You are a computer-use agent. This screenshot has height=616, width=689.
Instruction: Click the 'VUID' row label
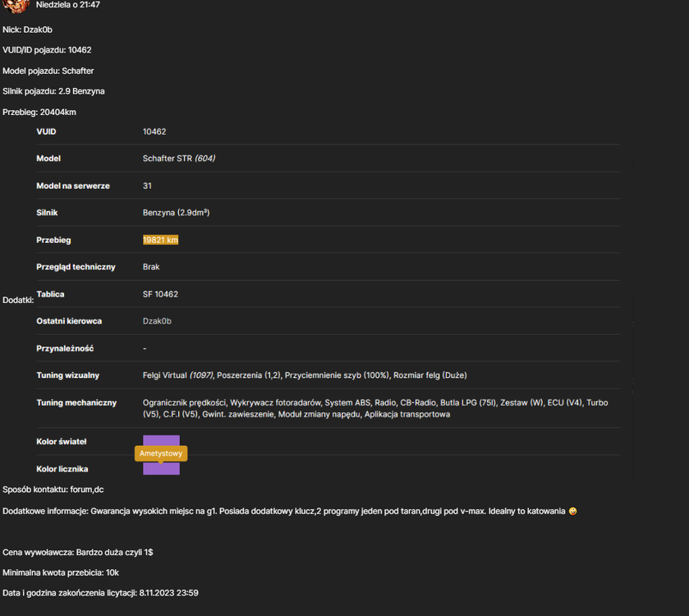(x=46, y=131)
